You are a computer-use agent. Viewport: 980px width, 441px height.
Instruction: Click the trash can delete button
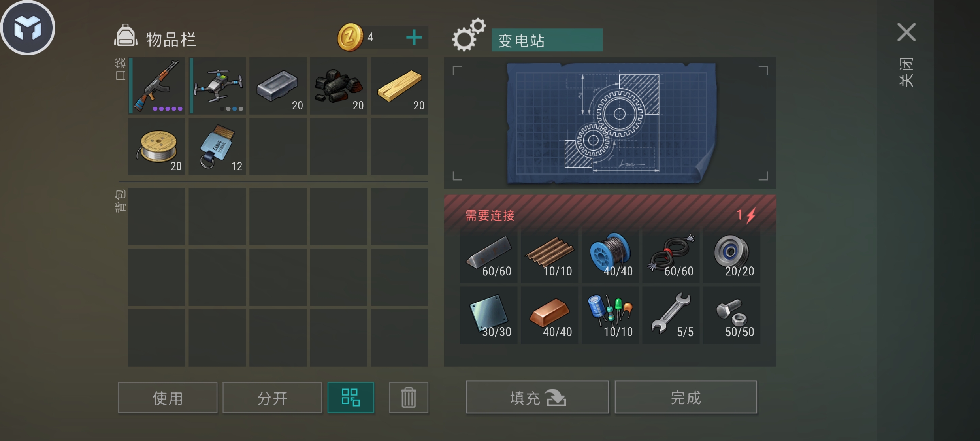tap(409, 397)
